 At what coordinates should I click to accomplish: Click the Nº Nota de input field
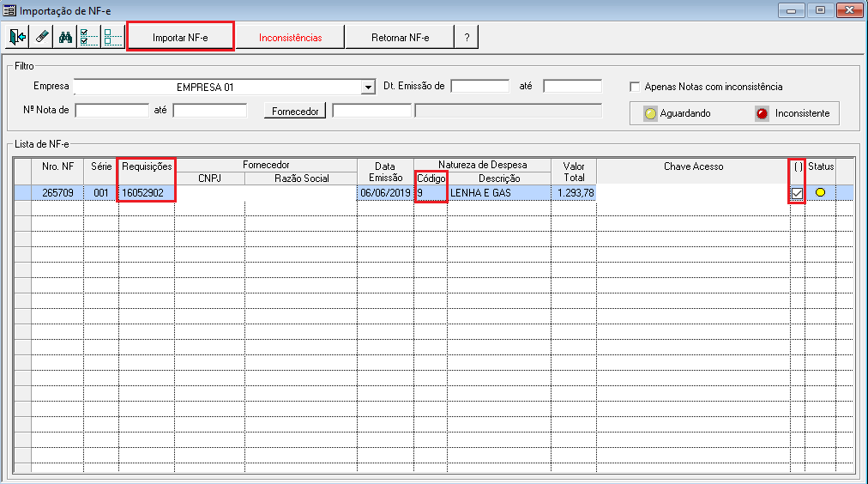point(112,110)
